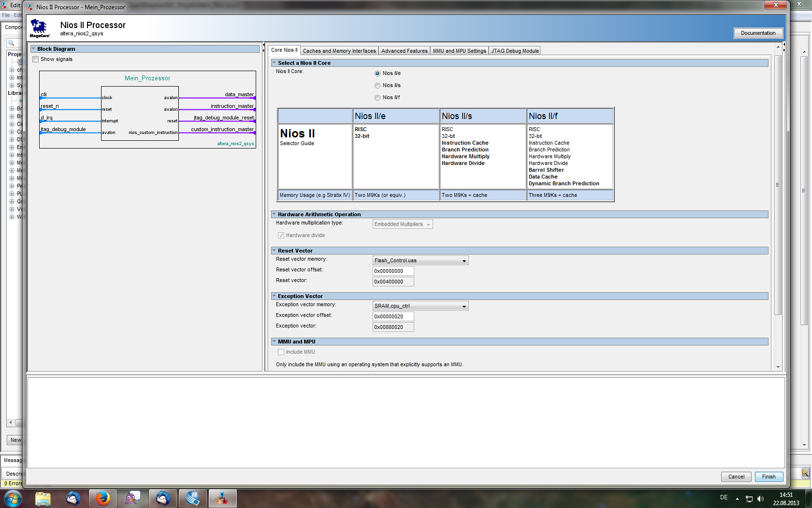Screen dimensions: 812x508
Task: Click the Exception vector offset field
Action: point(393,316)
